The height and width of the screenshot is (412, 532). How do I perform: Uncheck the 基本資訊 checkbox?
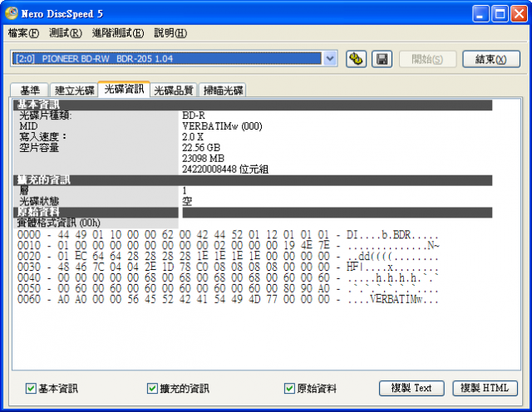tap(31, 388)
